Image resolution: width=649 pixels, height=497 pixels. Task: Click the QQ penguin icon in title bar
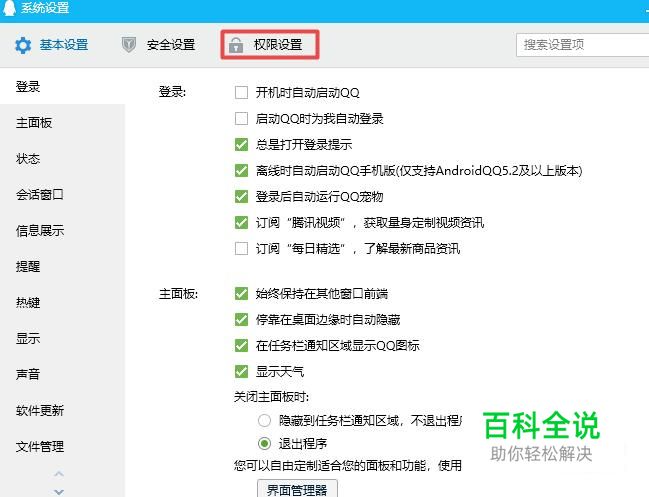(9, 7)
